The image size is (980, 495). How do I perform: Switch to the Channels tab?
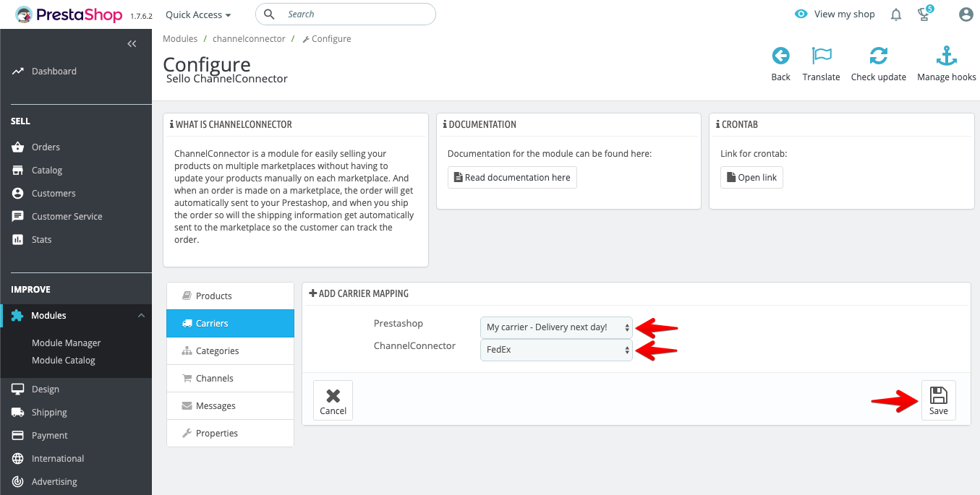(x=230, y=378)
